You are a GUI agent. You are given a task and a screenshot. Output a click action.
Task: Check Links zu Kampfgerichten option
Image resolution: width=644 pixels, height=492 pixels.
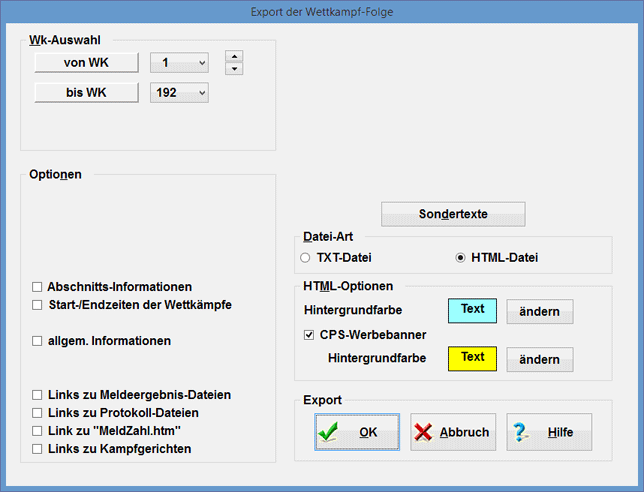click(38, 449)
